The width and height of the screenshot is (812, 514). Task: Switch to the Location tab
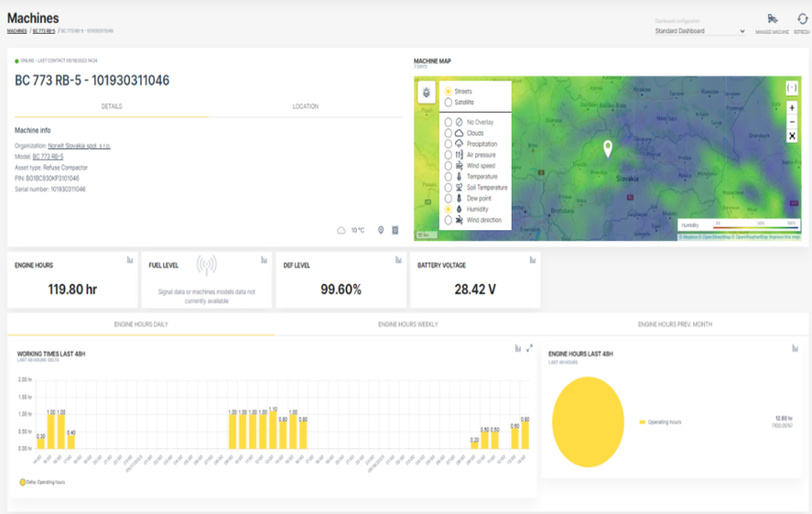click(x=305, y=107)
